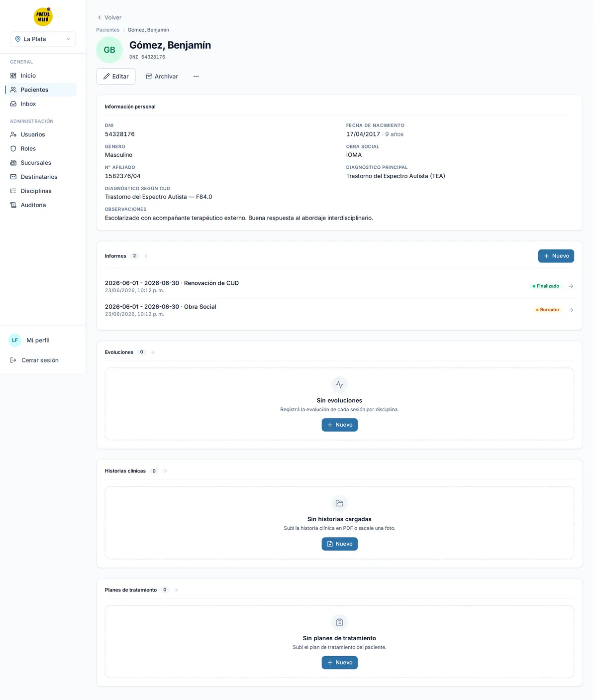This screenshot has height=700, width=597.
Task: Upload a new historia clínica with Nuevo
Action: point(339,544)
